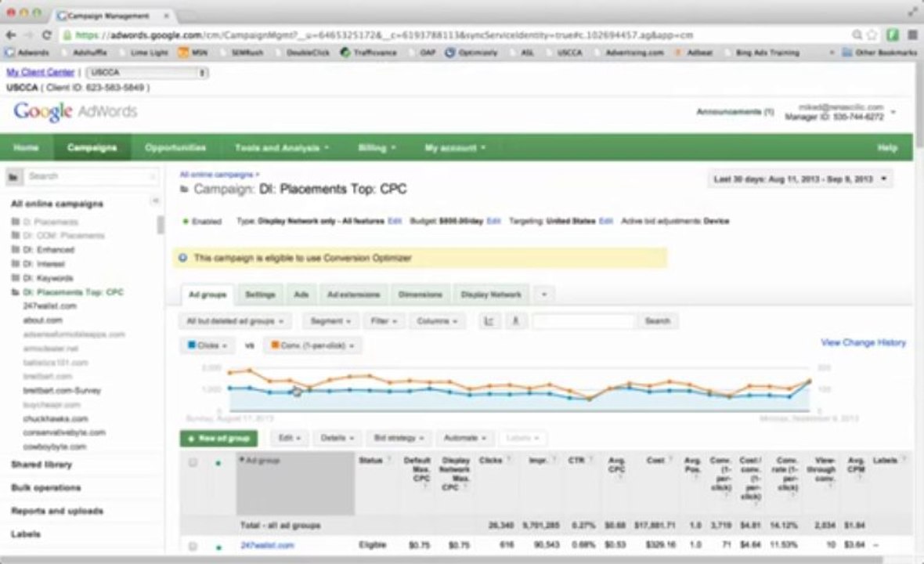Screen dimensions: 924x564
Task: Go to Home in green navigation bar
Action: pyautogui.click(x=26, y=148)
